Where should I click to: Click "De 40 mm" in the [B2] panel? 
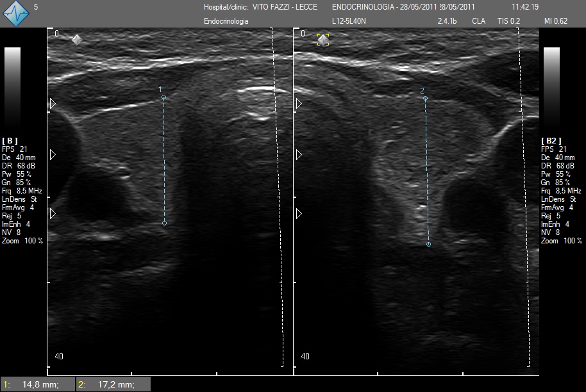(x=558, y=158)
